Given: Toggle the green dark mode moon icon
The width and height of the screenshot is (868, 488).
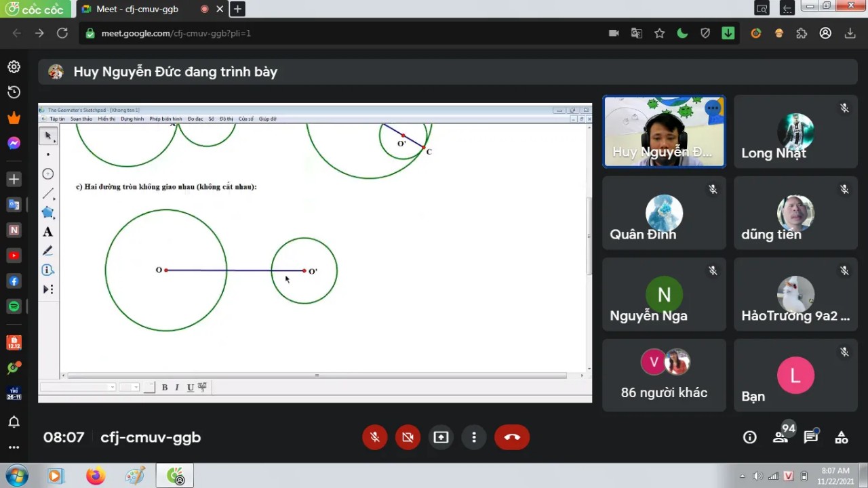Looking at the screenshot, I should [682, 33].
